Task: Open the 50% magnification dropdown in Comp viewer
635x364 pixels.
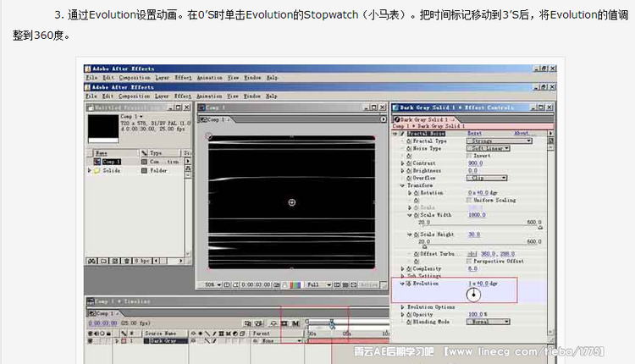Action: tap(213, 285)
